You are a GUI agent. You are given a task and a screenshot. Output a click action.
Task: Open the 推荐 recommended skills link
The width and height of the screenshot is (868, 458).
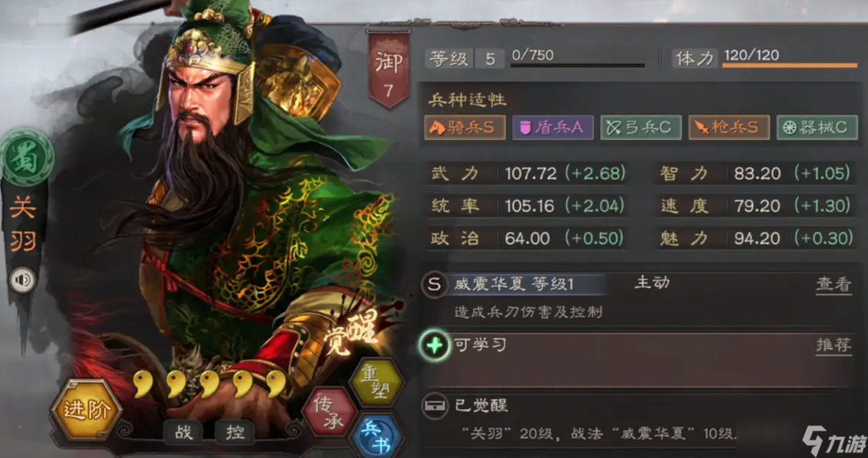[x=834, y=345]
